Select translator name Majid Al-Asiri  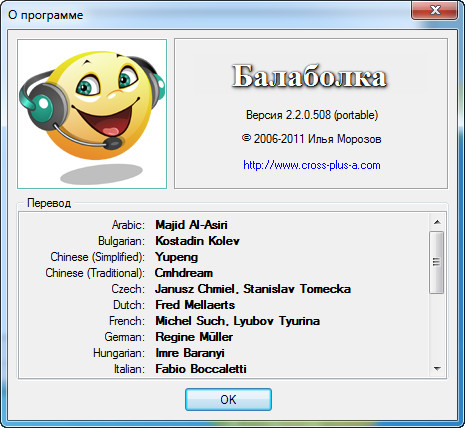pyautogui.click(x=191, y=225)
